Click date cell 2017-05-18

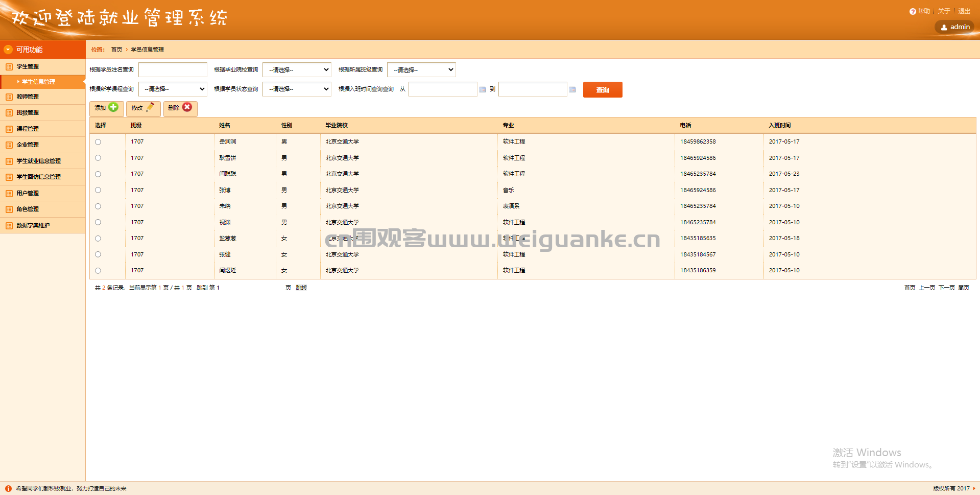coord(784,239)
